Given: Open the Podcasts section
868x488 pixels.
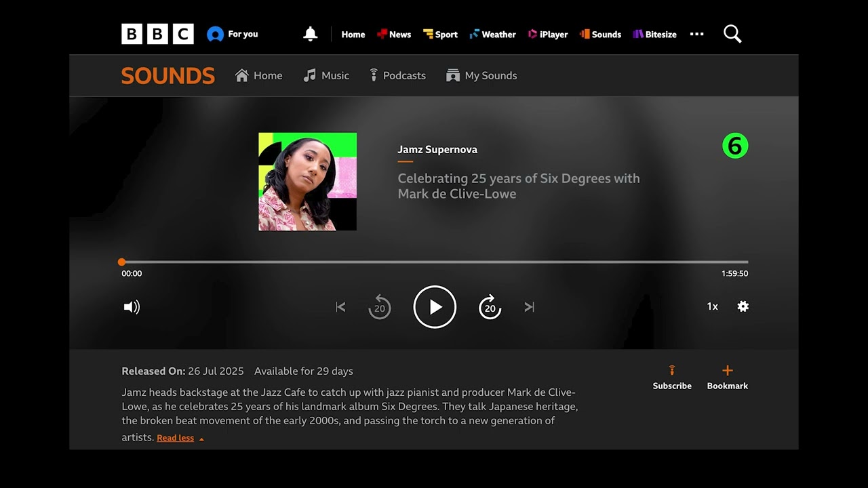Looking at the screenshot, I should click(397, 76).
